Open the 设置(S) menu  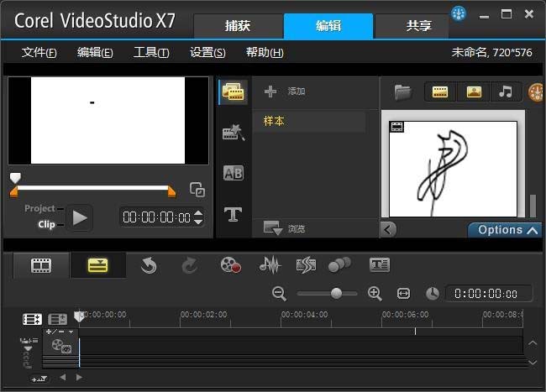(207, 53)
